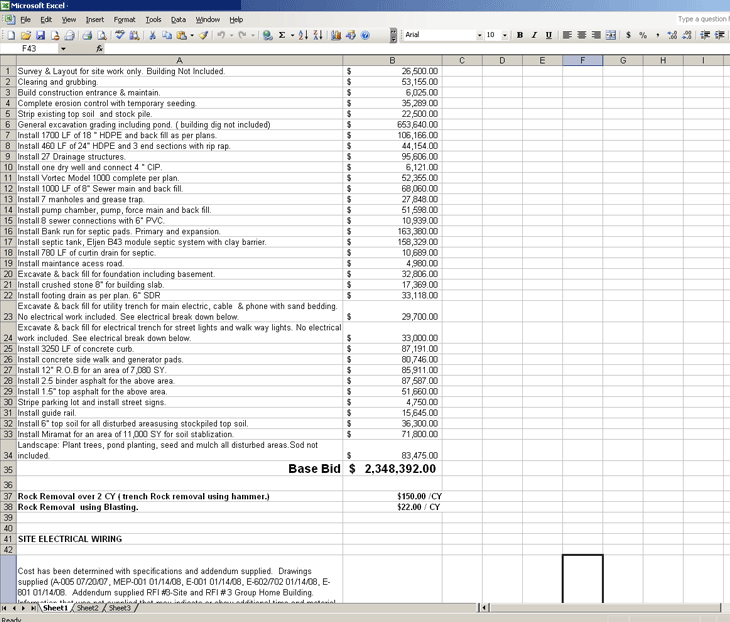
Task: Click the Cut scissors icon
Action: (153, 35)
